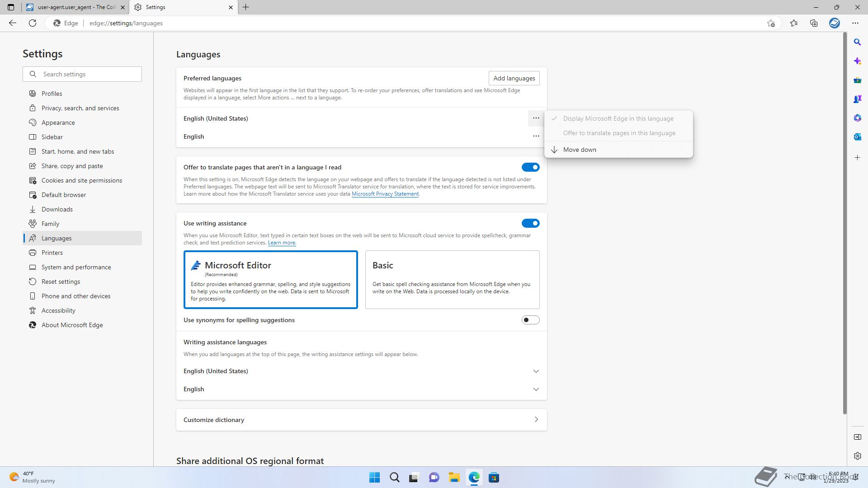Choose Move down in the context menu

point(618,150)
